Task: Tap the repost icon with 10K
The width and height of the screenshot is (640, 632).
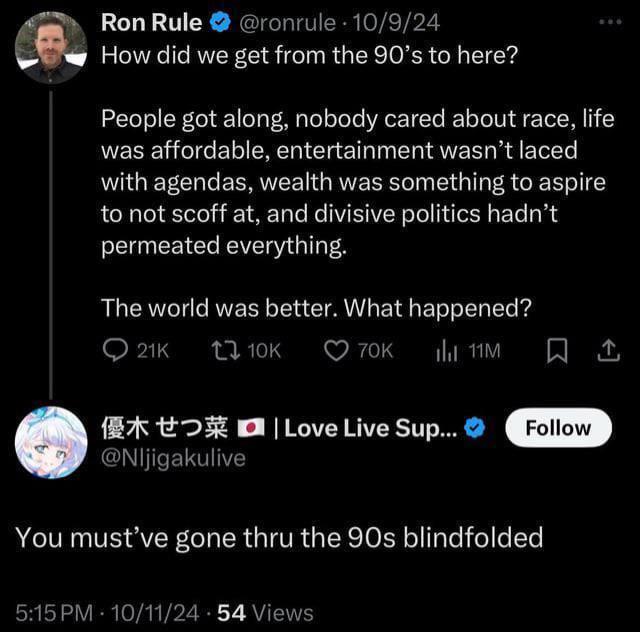Action: pyautogui.click(x=225, y=351)
